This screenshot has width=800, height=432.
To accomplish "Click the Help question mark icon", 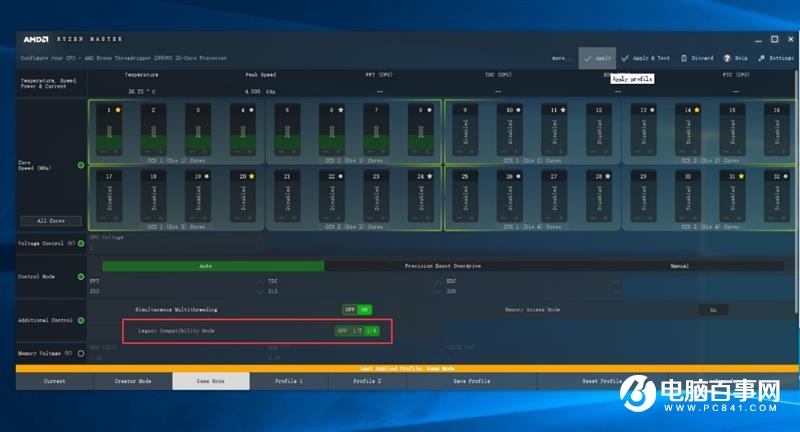I will click(727, 58).
